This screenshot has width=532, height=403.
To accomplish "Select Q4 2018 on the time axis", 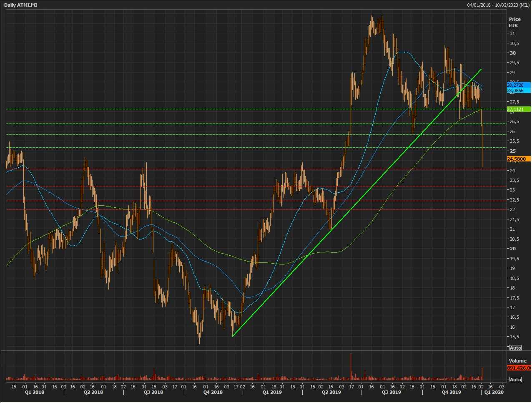I will pos(213,392).
